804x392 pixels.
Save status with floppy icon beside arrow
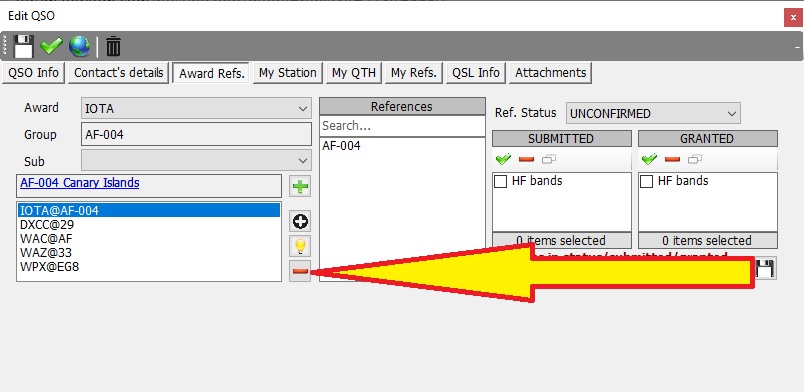[x=766, y=269]
